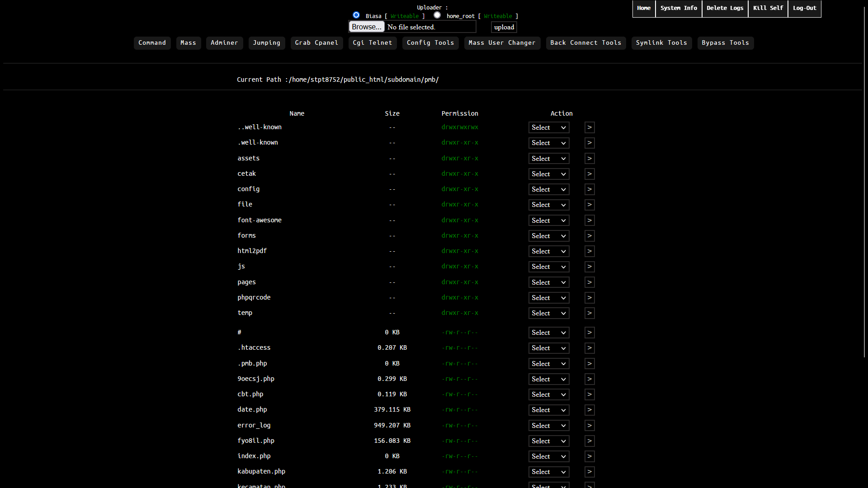Open Back Connect Tools
This screenshot has height=488, width=868.
click(x=586, y=43)
